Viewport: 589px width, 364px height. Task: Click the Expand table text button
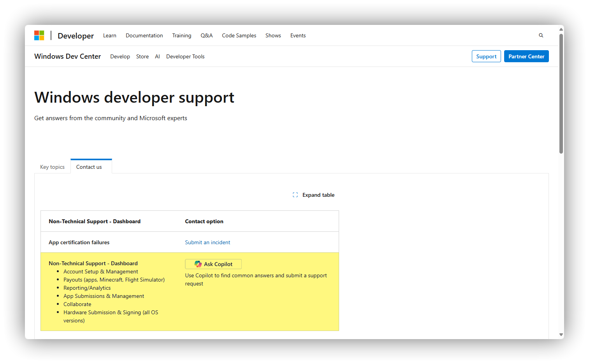click(318, 195)
